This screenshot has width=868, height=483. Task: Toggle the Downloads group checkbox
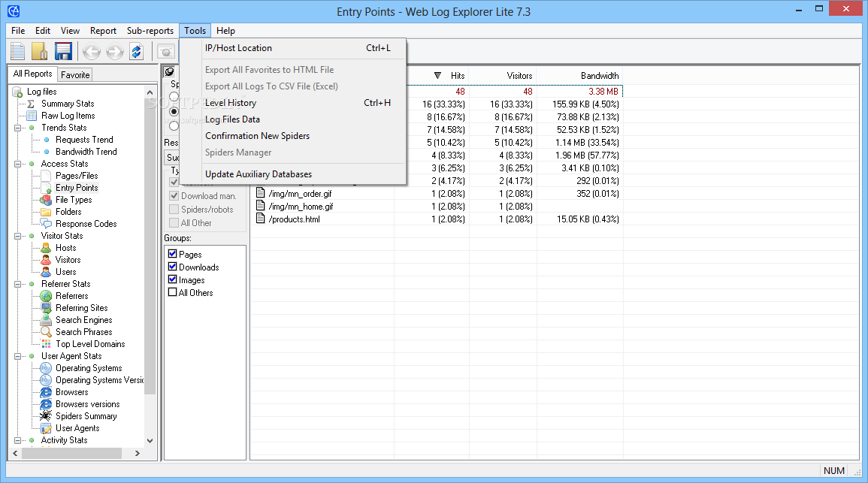tap(173, 267)
